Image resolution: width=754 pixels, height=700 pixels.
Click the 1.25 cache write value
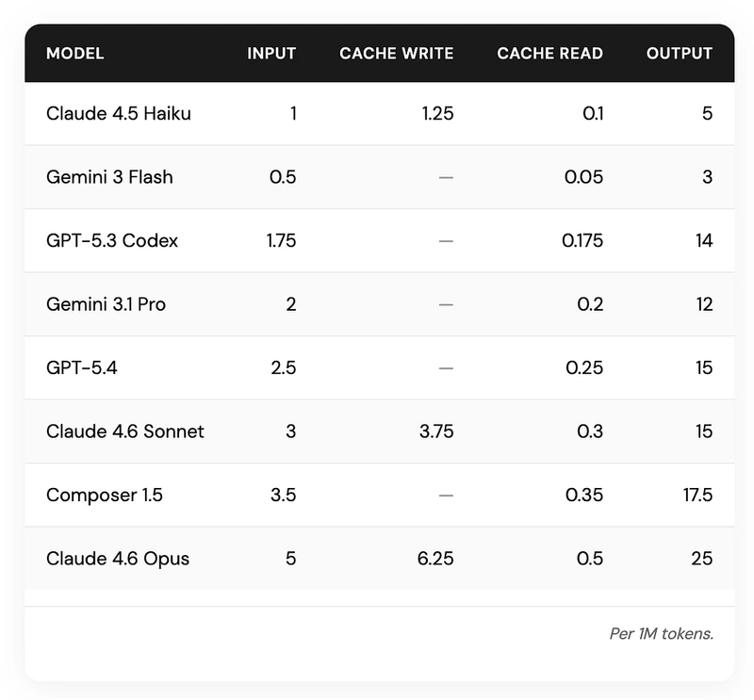[437, 113]
